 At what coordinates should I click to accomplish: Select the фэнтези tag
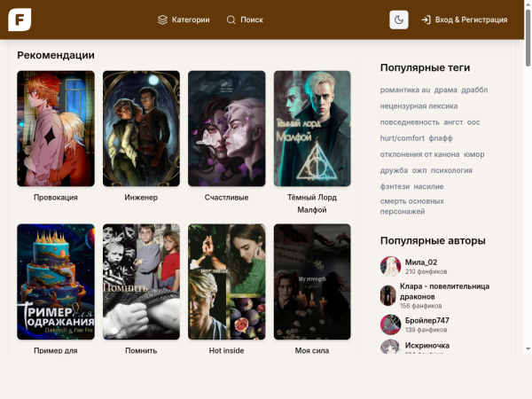tap(395, 186)
